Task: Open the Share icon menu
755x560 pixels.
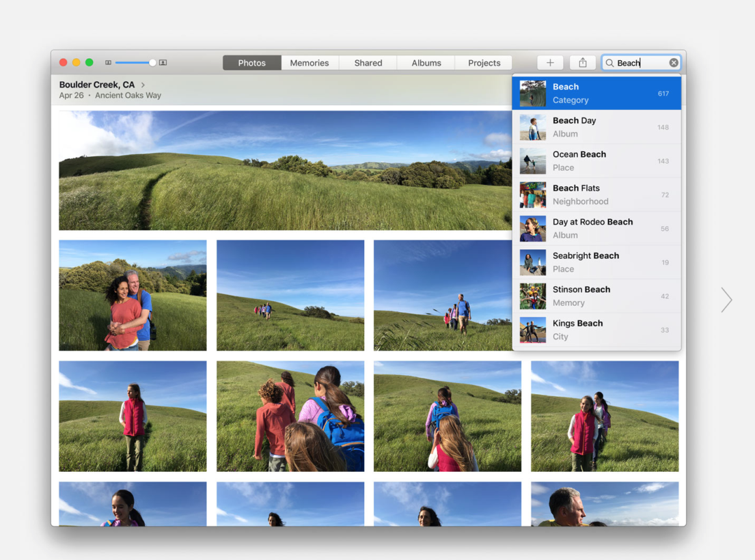Action: (583, 63)
